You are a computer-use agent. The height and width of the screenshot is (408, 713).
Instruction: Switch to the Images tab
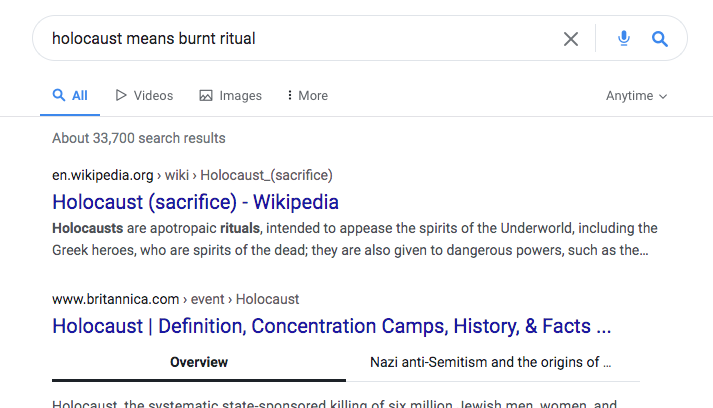click(x=231, y=96)
